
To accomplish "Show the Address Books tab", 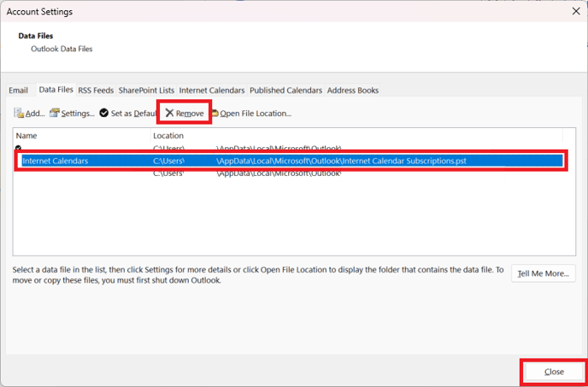I will click(x=353, y=91).
